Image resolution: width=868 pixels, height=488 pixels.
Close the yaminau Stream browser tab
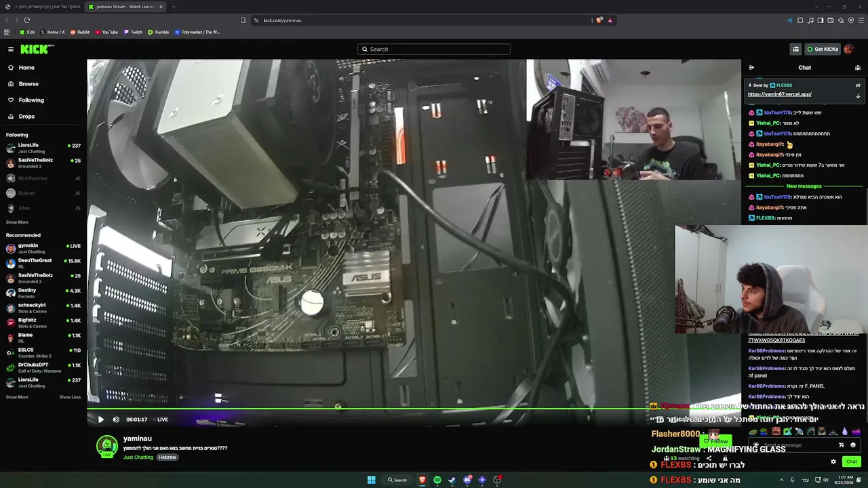tap(161, 7)
